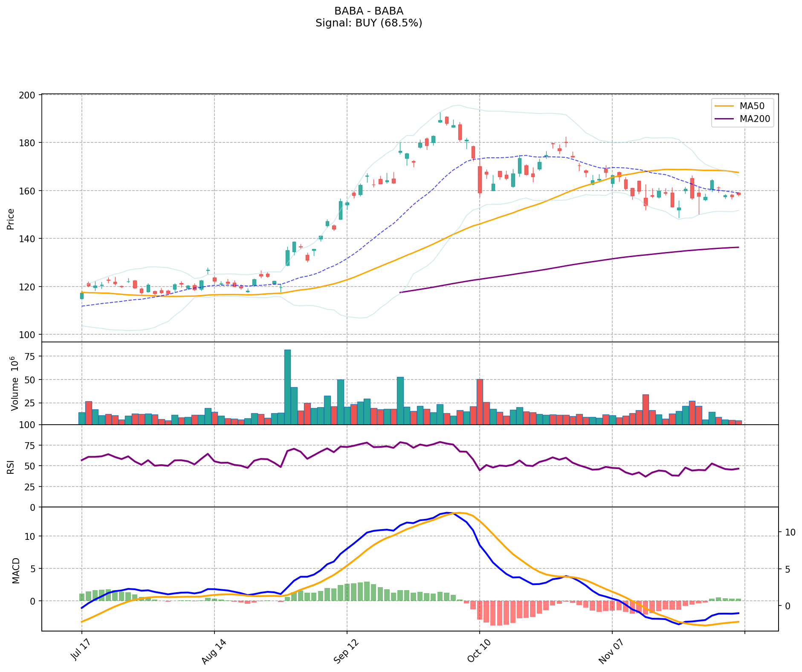Viewport: 802px width, 672px height.
Task: Click the Signal: BUY (68.5%) text
Action: [369, 23]
